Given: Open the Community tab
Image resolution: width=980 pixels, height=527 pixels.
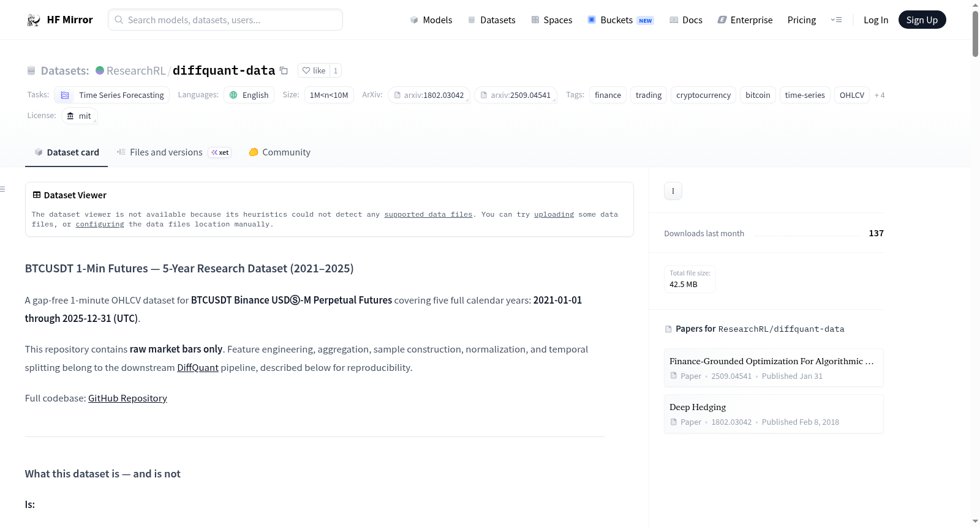Looking at the screenshot, I should click(x=279, y=152).
